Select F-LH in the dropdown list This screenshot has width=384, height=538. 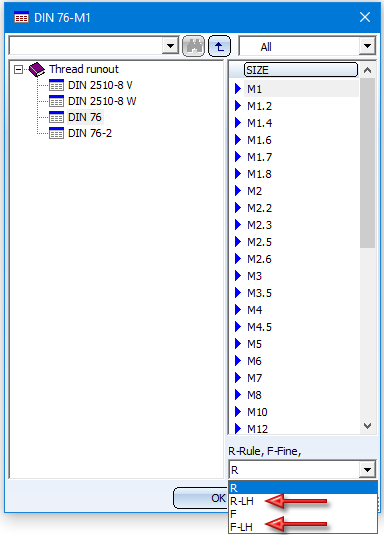tap(303, 527)
